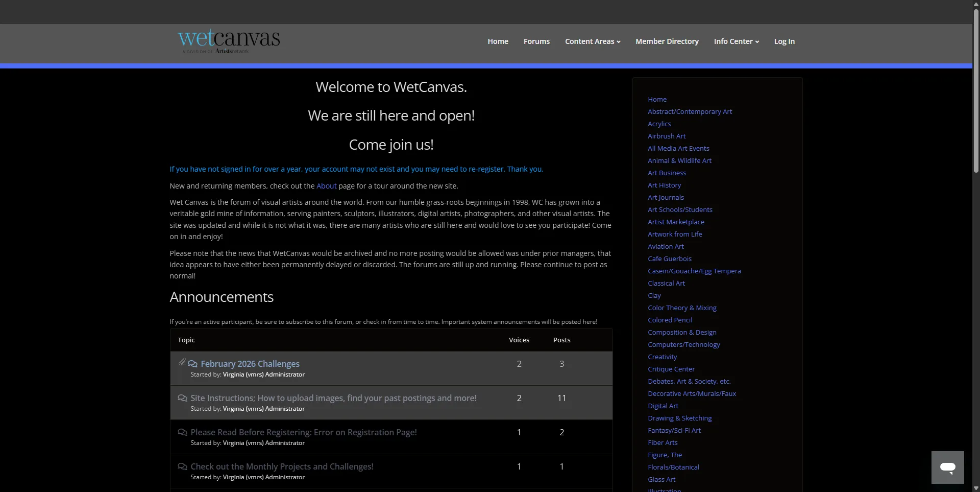The width and height of the screenshot is (980, 492).
Task: Click the speech bubble icon beside February 2026 Challenges
Action: pyautogui.click(x=193, y=364)
